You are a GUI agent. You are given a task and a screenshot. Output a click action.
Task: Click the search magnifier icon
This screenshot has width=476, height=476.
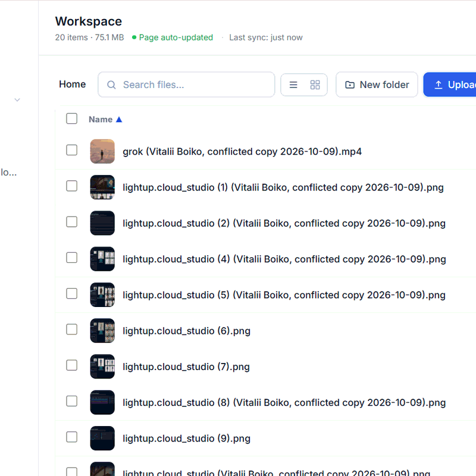point(111,84)
